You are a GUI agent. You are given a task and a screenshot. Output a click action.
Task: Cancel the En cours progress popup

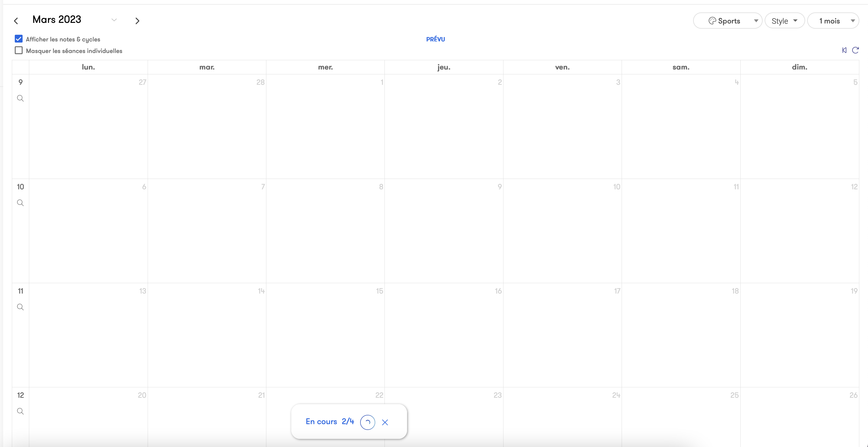click(x=385, y=422)
